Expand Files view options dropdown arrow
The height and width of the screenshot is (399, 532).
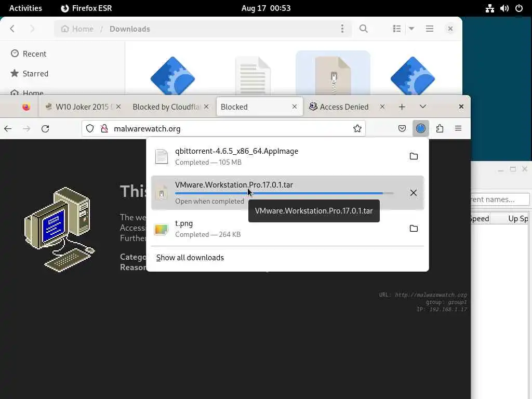(x=411, y=29)
